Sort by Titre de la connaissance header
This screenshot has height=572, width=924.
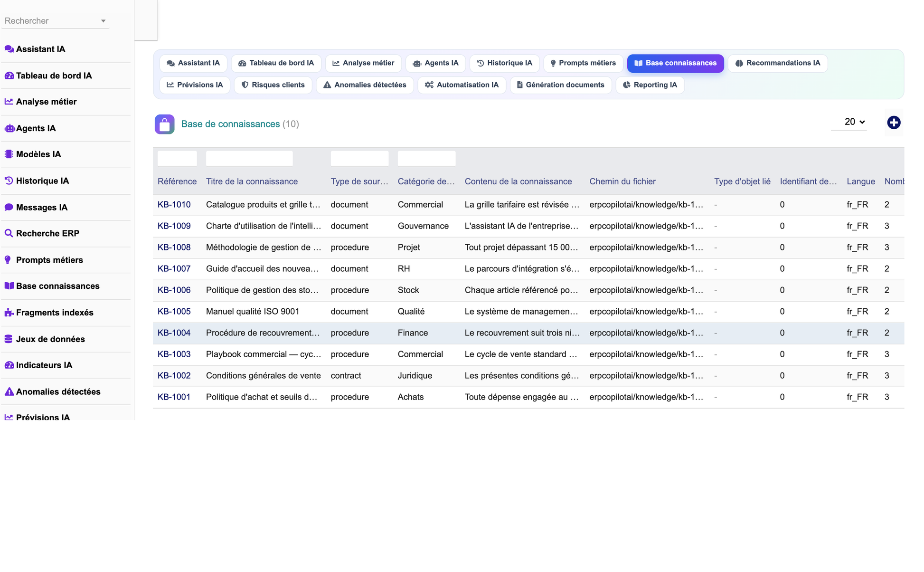click(252, 181)
